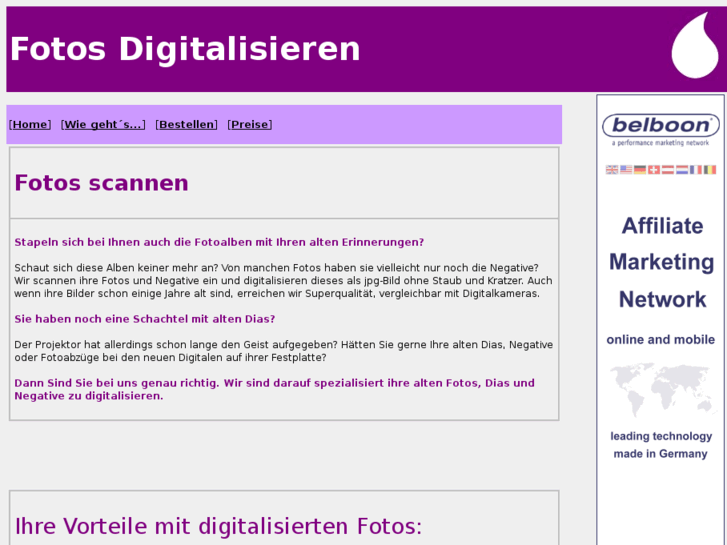727x545 pixels.
Task: Click 'a performance marketing network' tagline
Action: [x=660, y=143]
